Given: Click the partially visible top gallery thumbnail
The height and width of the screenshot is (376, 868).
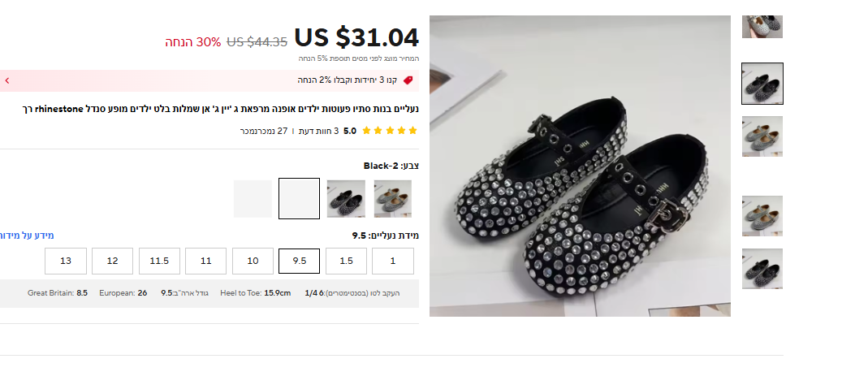Looking at the screenshot, I should (762, 26).
